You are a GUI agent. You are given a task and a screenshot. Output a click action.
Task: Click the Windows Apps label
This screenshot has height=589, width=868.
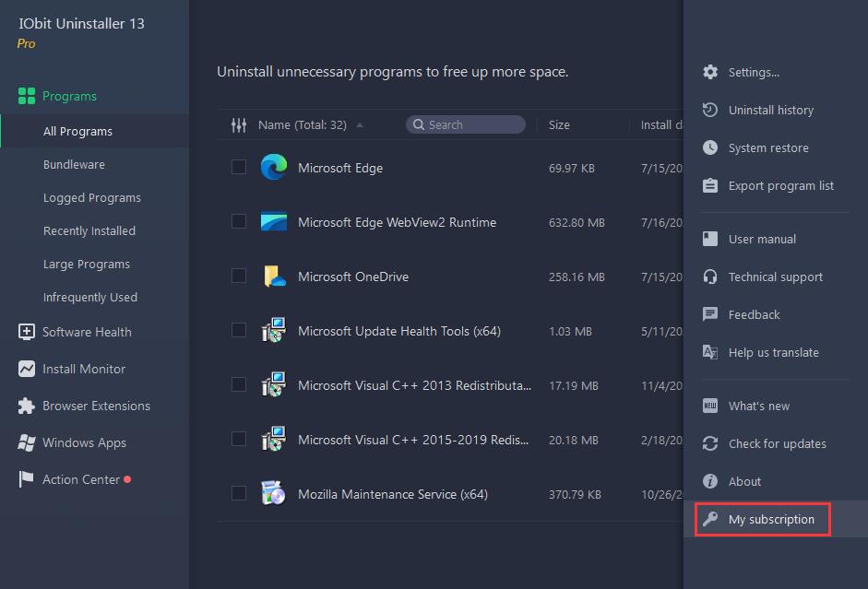84,443
